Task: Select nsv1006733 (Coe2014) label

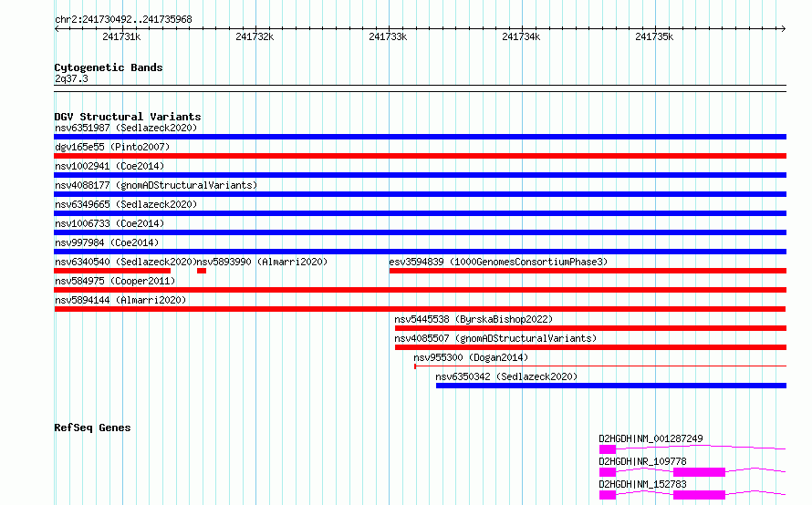Action: coord(109,223)
